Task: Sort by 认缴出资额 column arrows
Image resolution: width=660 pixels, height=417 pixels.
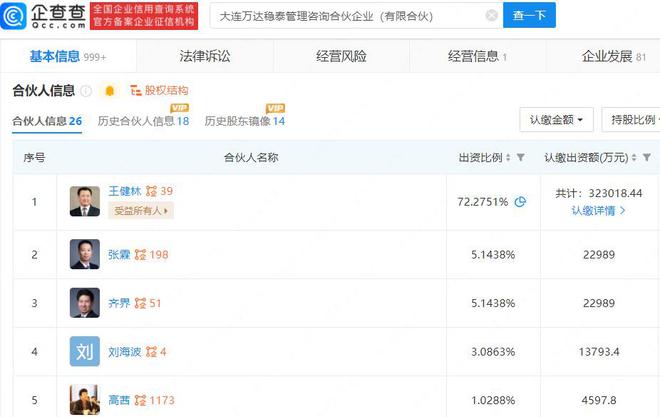Action: click(x=634, y=158)
